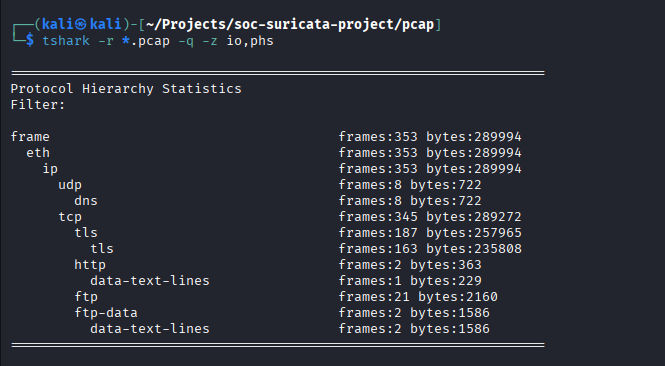This screenshot has width=665, height=366.
Task: Click the 'frame' protocol row label
Action: tap(30, 137)
